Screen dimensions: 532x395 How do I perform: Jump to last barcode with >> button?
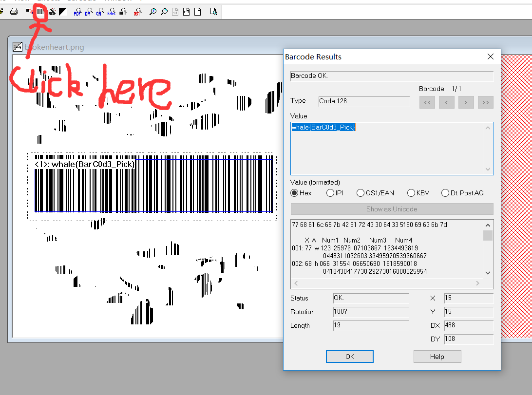(486, 102)
